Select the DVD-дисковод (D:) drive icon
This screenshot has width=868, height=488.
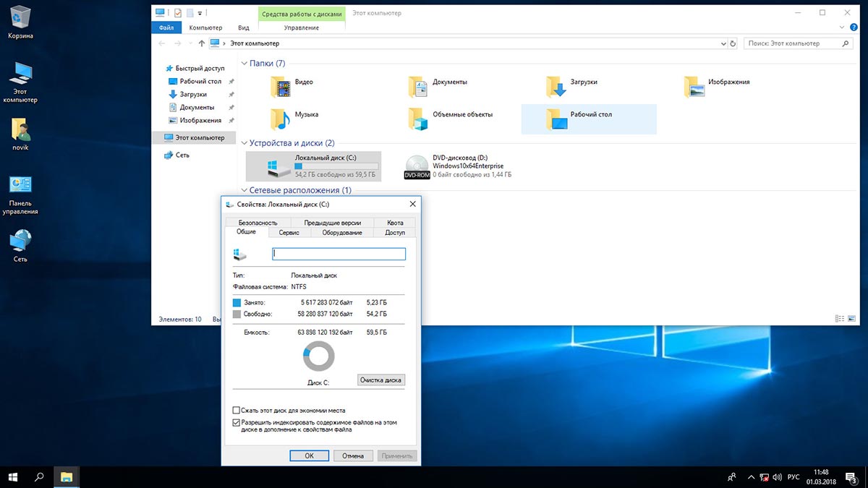pyautogui.click(x=416, y=166)
